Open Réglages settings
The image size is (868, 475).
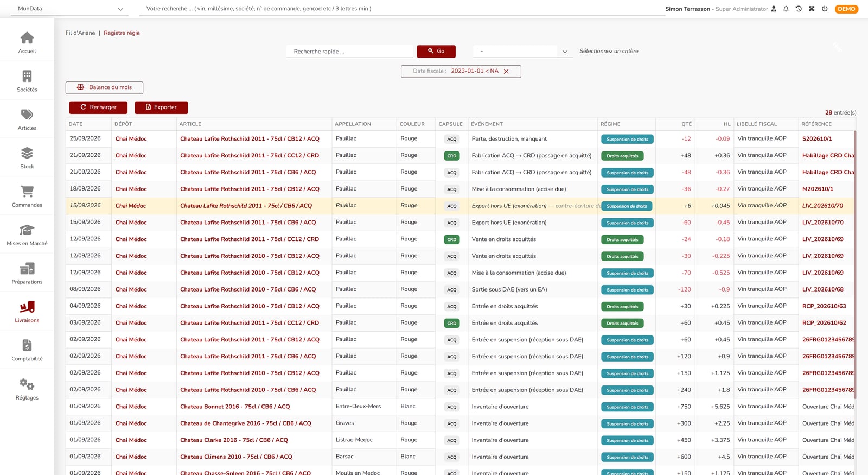point(27,389)
